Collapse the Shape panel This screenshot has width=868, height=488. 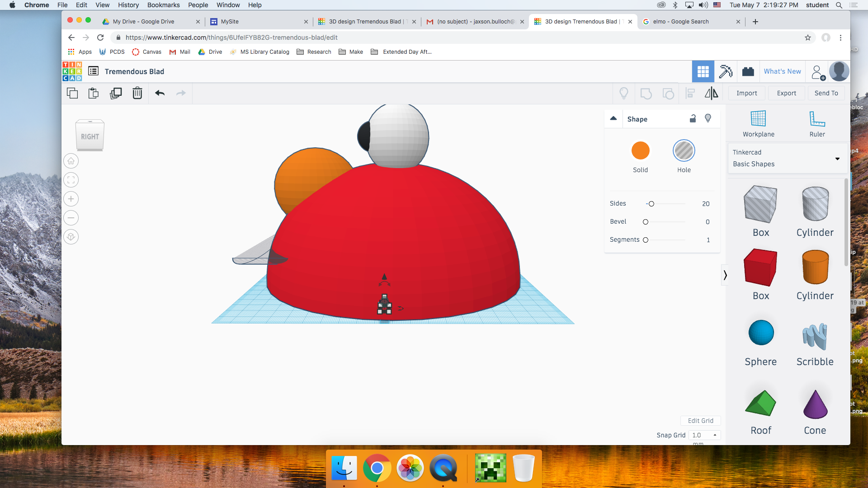tap(613, 118)
